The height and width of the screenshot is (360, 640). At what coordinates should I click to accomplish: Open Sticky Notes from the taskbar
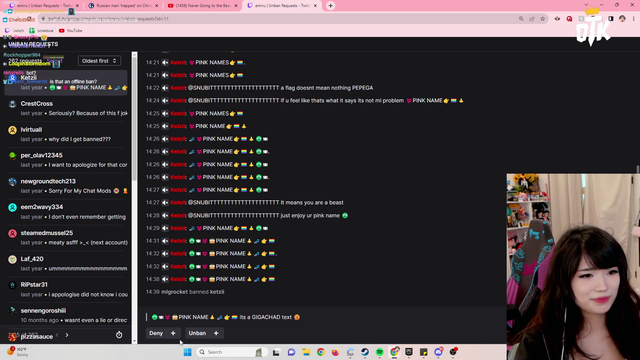424,352
